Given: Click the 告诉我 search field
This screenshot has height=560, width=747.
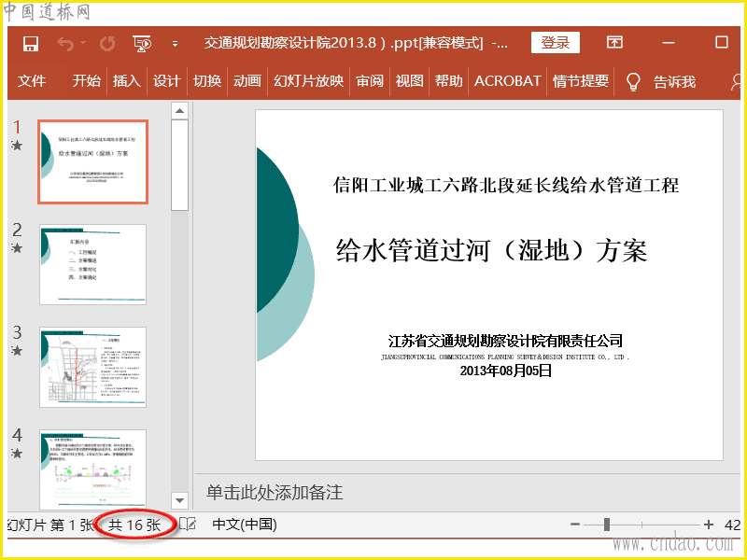Looking at the screenshot, I should (674, 82).
